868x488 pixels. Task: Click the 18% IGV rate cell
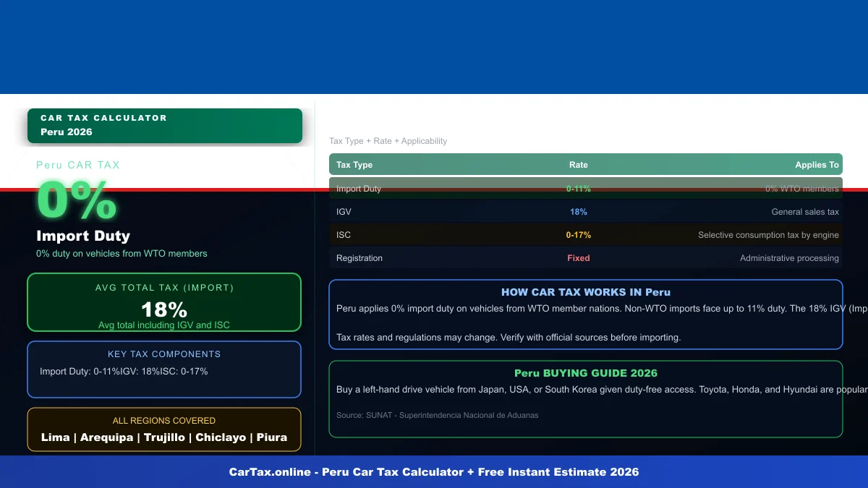[579, 212]
